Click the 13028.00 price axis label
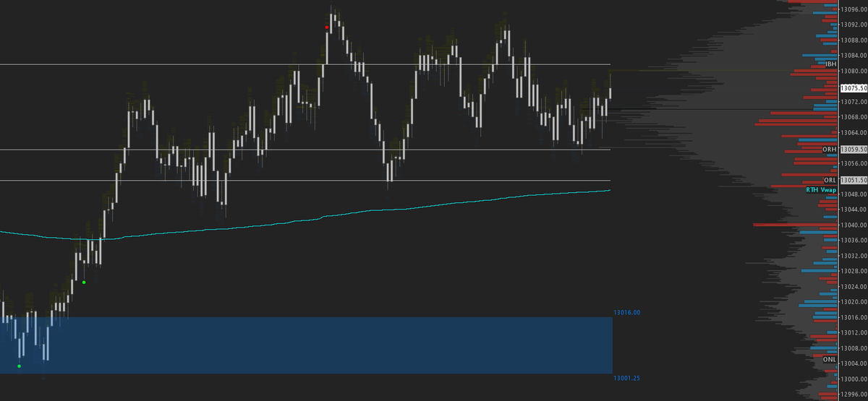 click(x=854, y=271)
